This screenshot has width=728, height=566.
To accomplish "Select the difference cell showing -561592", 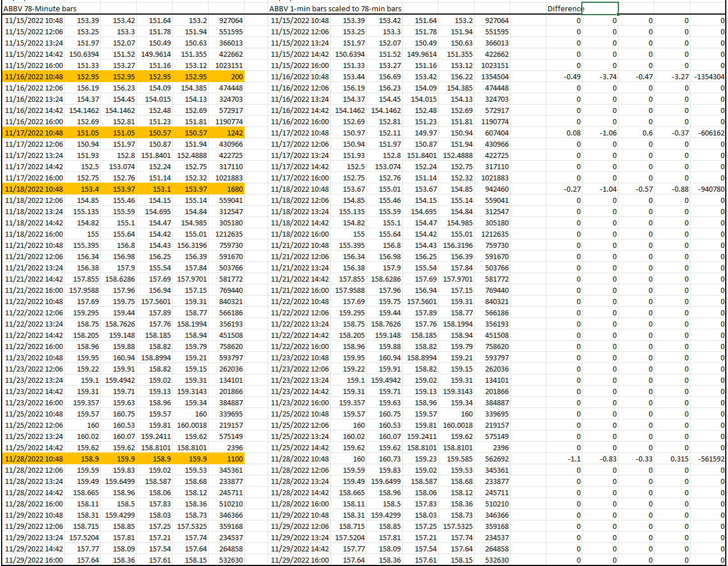I will [x=710, y=459].
